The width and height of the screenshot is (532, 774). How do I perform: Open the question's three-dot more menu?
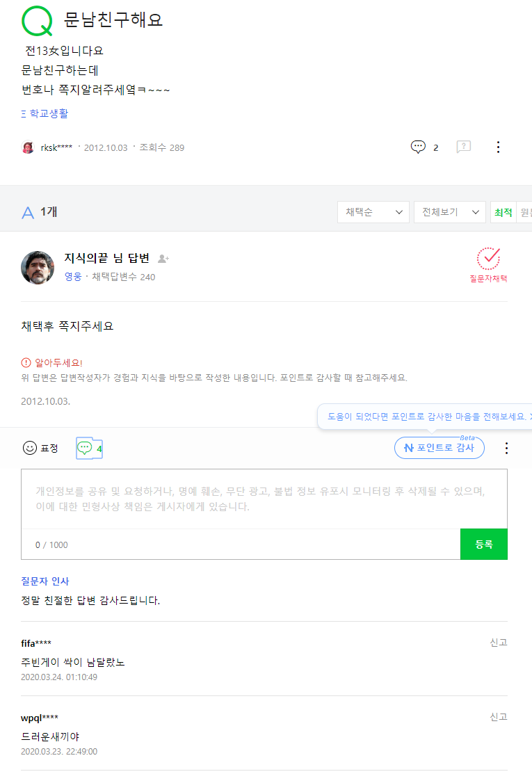pyautogui.click(x=498, y=147)
